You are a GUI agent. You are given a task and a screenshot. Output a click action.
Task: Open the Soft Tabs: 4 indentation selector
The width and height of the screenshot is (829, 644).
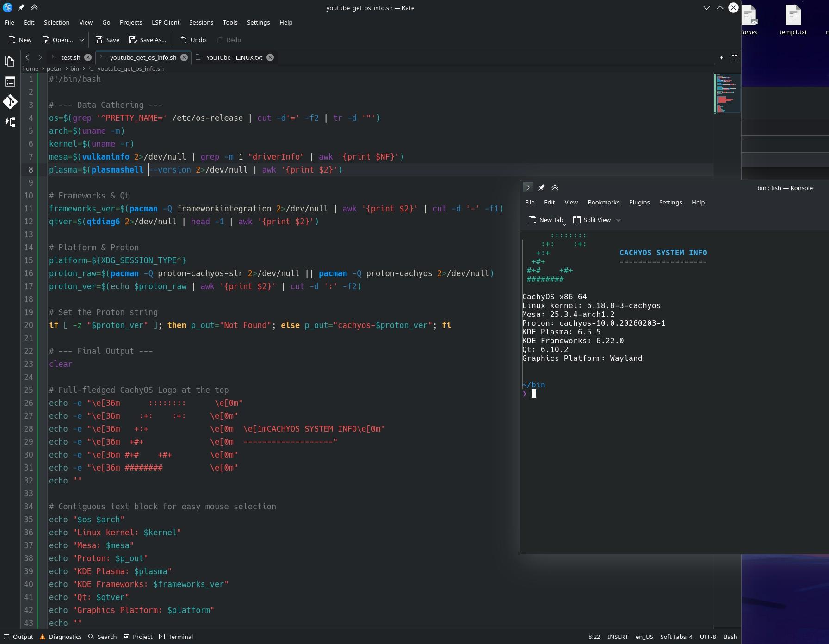point(676,637)
